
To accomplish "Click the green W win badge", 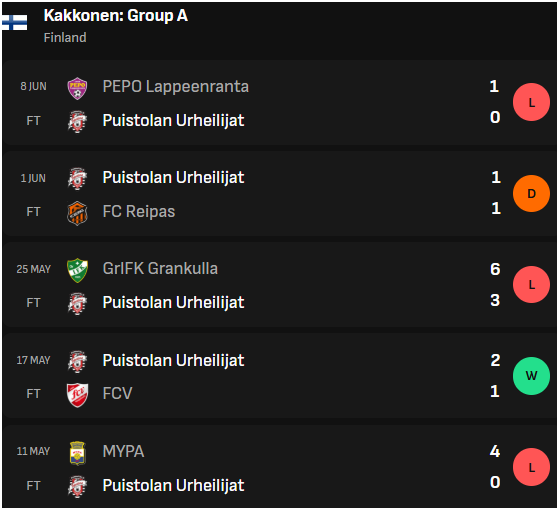I will pyautogui.click(x=531, y=376).
